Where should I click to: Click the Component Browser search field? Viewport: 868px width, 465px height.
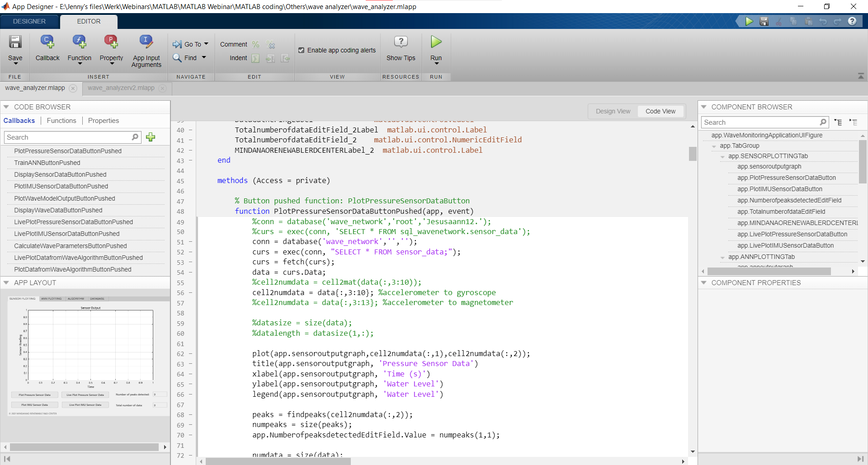pos(759,122)
